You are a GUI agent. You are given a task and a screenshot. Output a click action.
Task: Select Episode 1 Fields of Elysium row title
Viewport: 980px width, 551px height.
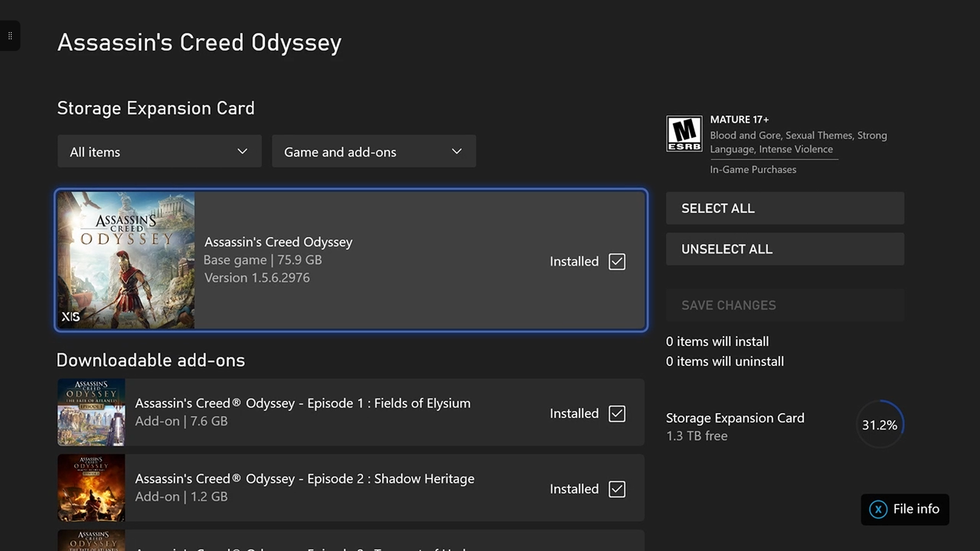click(302, 404)
